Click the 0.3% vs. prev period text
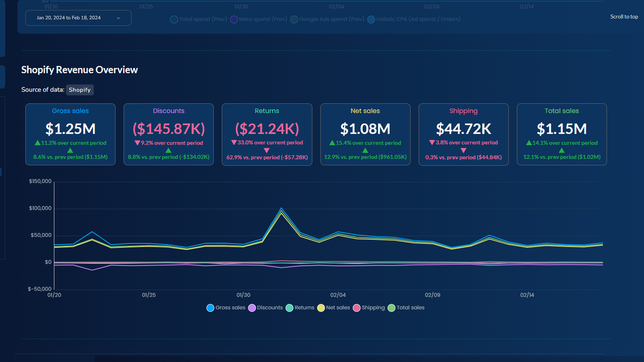Viewport: 644px width, 362px height. 463,157
